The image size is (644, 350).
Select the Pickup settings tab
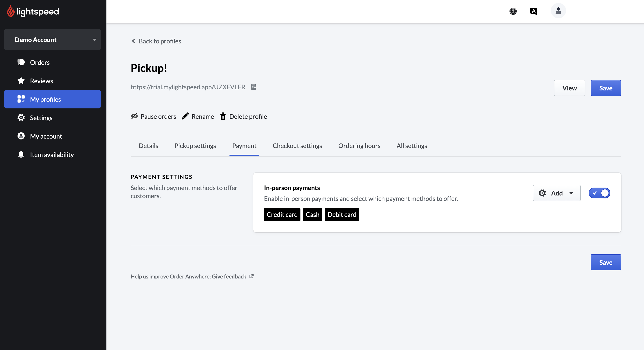(x=195, y=146)
